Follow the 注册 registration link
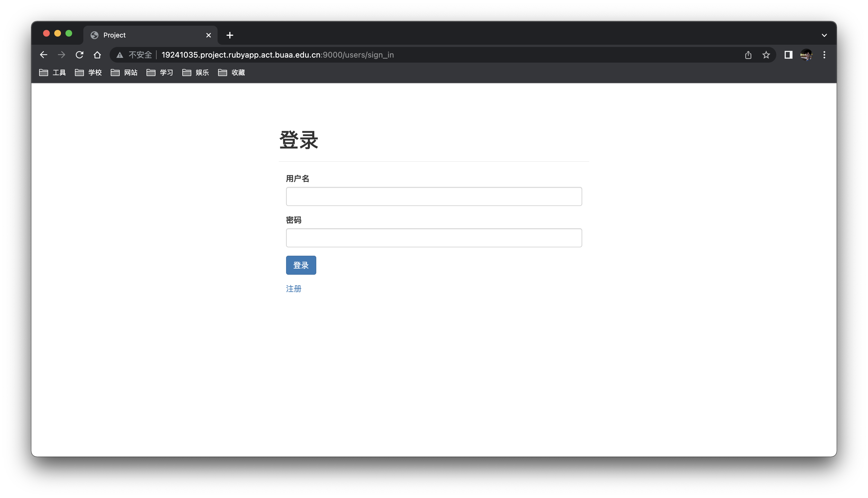The image size is (868, 498). pos(294,289)
